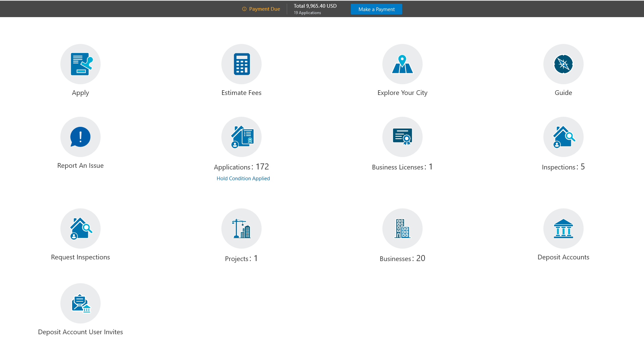Open the Business Licenses certificate icon
644x351 pixels.
402,137
